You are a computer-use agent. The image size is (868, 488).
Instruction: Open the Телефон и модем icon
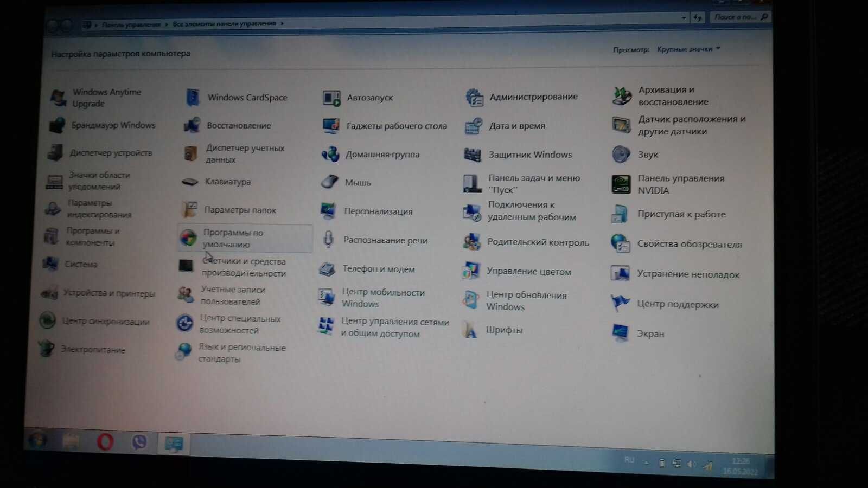coord(327,269)
